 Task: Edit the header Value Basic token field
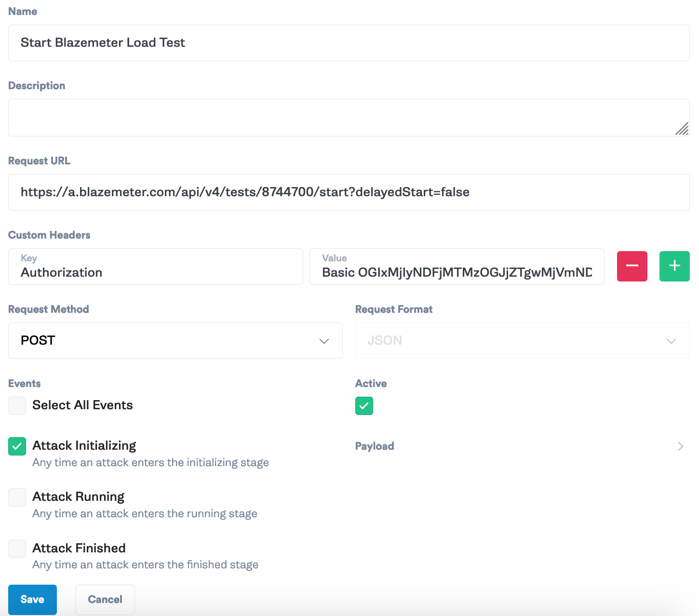coord(457,267)
